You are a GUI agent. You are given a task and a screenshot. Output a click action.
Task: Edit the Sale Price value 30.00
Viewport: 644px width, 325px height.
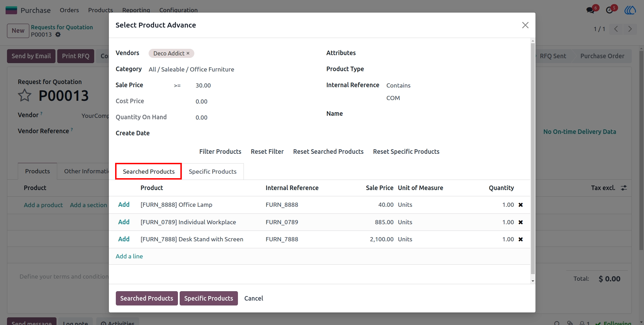pyautogui.click(x=203, y=85)
